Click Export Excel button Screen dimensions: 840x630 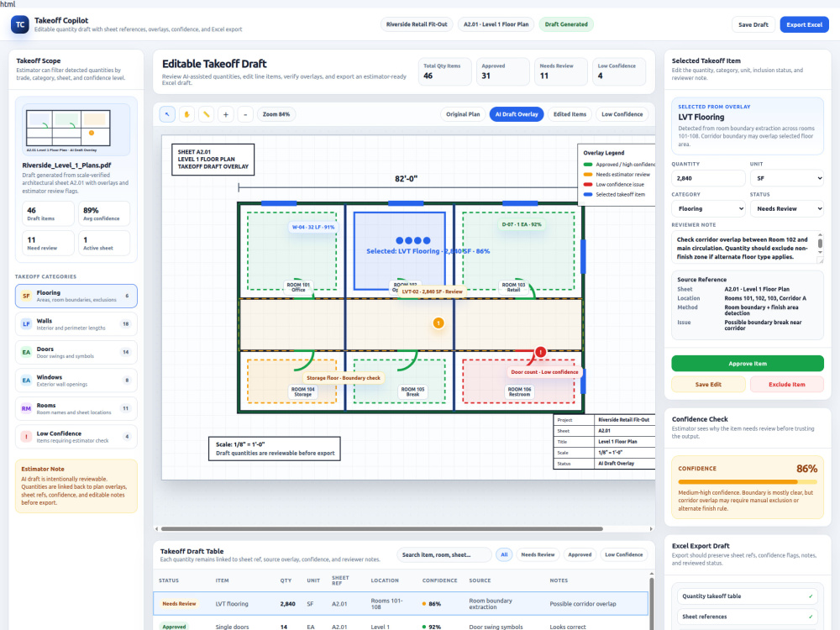click(x=804, y=24)
